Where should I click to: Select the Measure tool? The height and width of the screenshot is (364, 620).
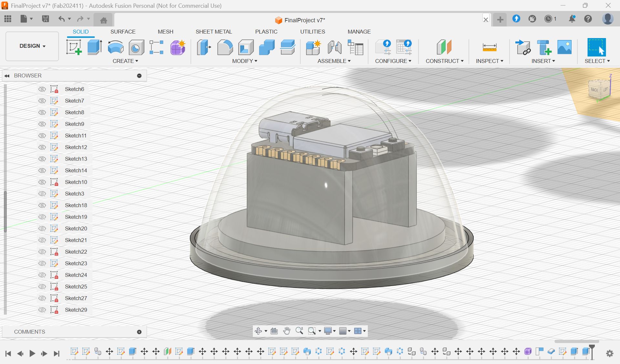point(490,47)
